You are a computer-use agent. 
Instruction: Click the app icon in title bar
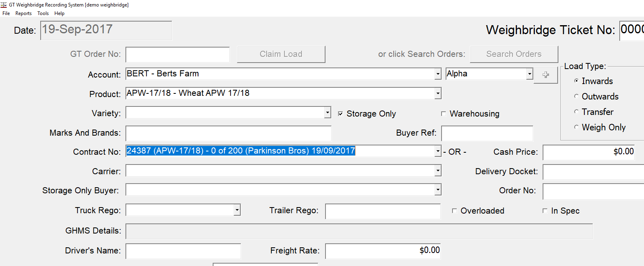4,5
